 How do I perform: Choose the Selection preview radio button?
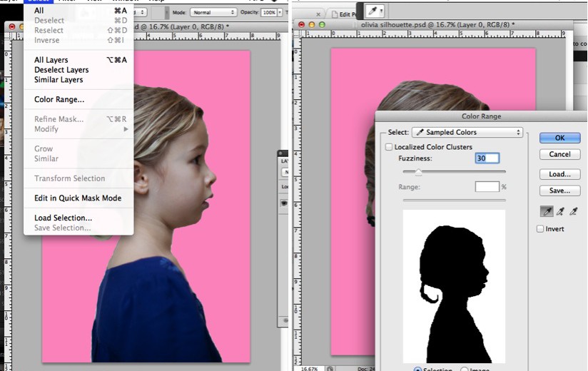click(x=417, y=369)
